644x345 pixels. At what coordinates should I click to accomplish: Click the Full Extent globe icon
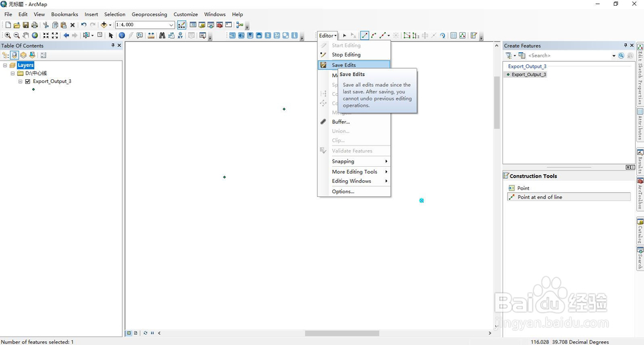(x=35, y=35)
